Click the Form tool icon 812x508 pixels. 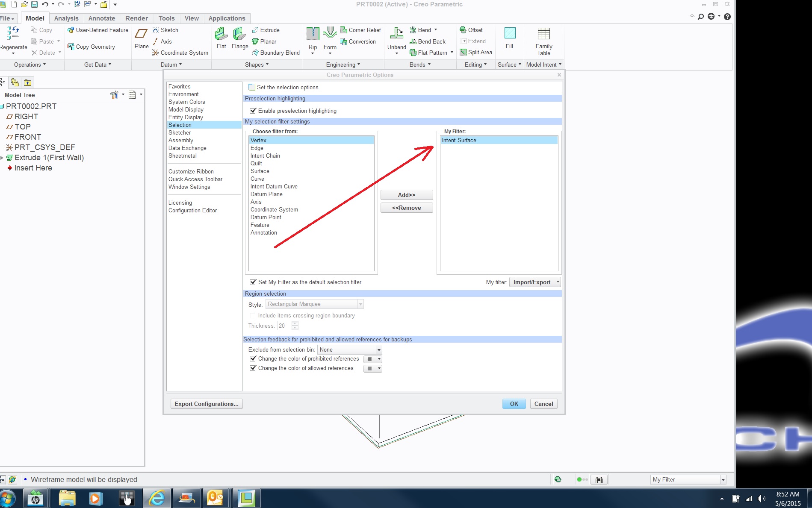coord(330,33)
